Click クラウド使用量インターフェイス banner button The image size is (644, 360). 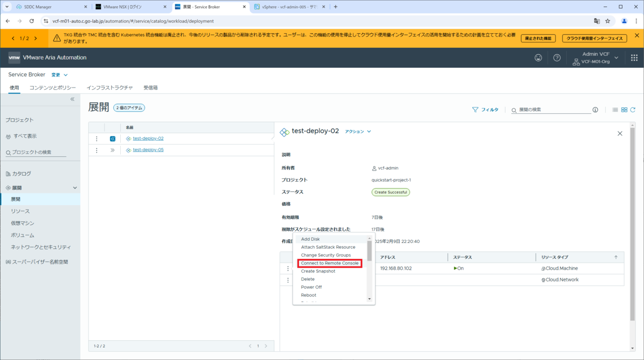pyautogui.click(x=595, y=39)
